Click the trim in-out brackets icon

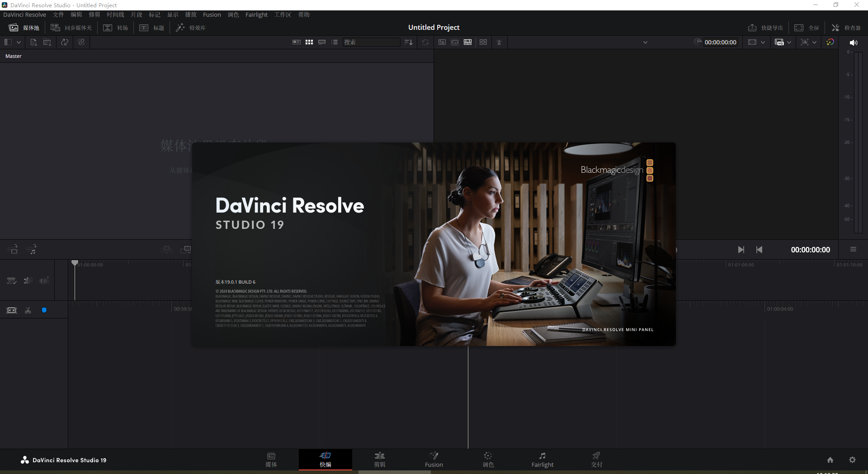(x=12, y=310)
